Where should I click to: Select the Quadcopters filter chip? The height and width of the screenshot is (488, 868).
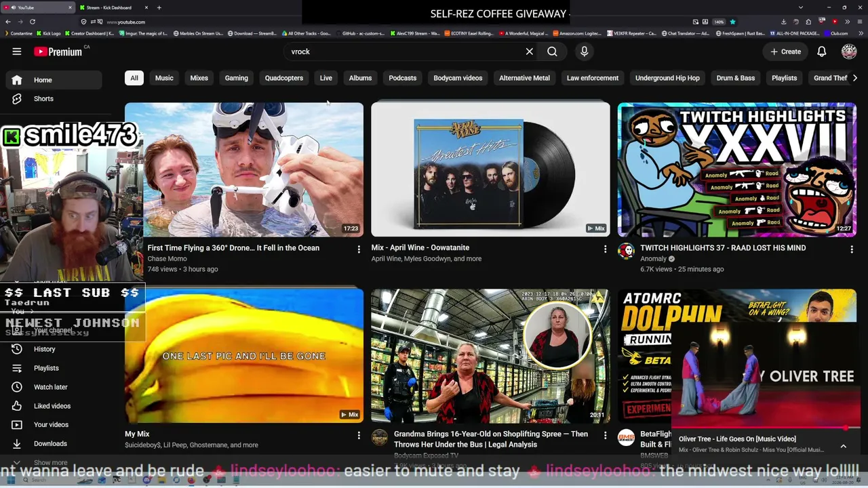pyautogui.click(x=283, y=78)
